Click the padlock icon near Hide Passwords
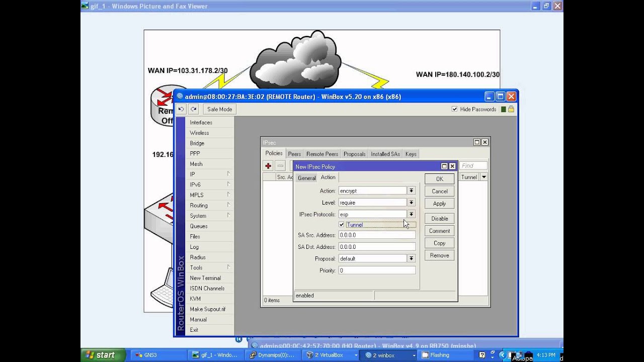 click(511, 109)
